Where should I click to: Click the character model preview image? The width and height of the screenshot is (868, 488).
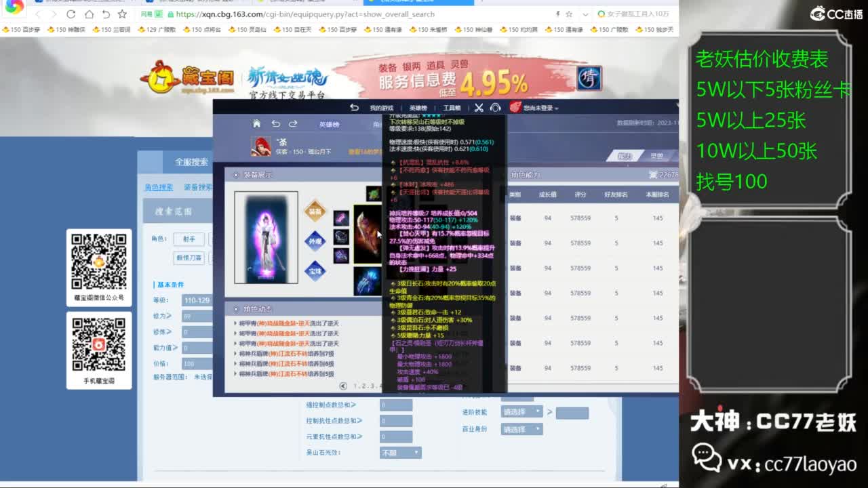pyautogui.click(x=266, y=237)
